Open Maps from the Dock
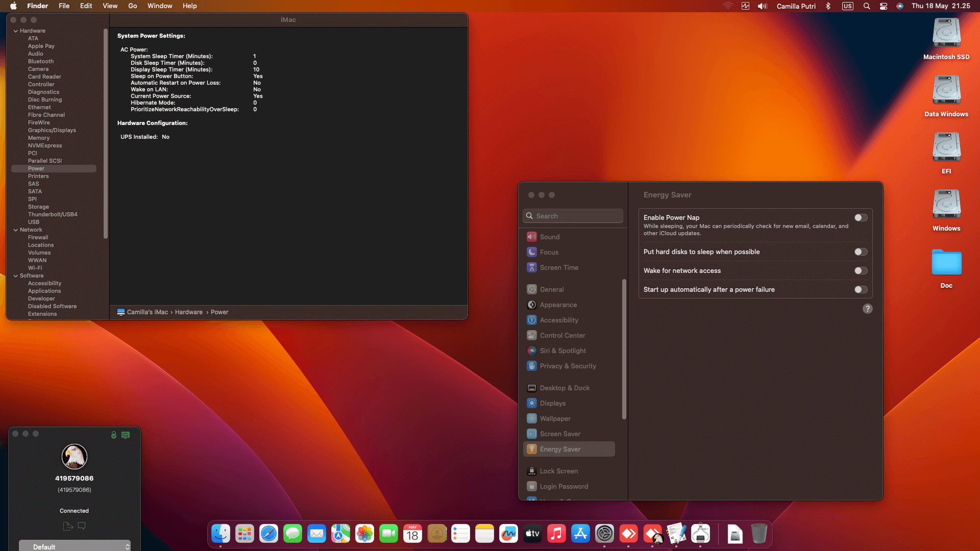 coord(340,534)
